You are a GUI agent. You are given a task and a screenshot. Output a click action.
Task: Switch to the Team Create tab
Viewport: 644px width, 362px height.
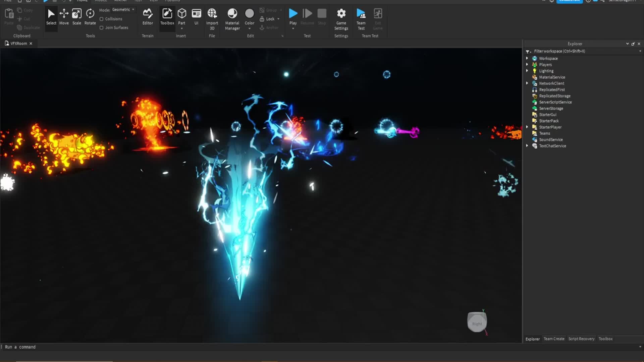pyautogui.click(x=554, y=339)
